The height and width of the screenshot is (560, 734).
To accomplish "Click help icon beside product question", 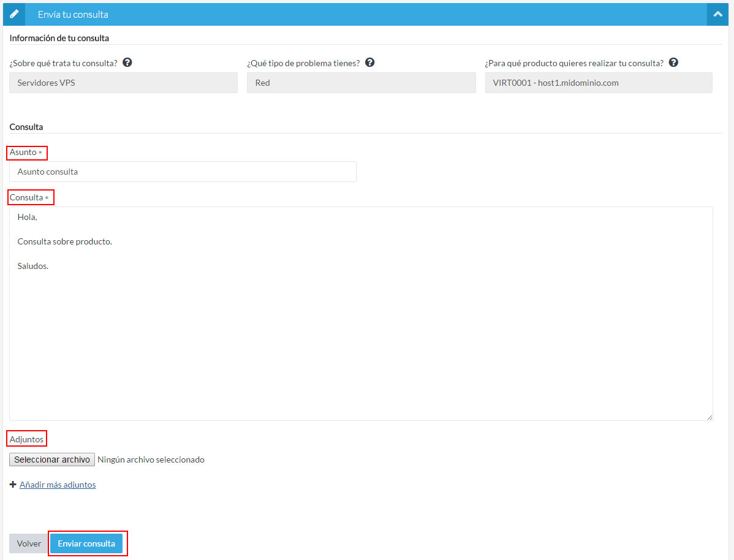I will pos(673,62).
